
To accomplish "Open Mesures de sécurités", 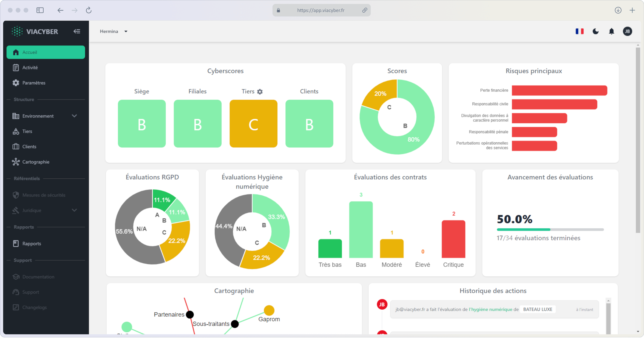I will (x=46, y=195).
